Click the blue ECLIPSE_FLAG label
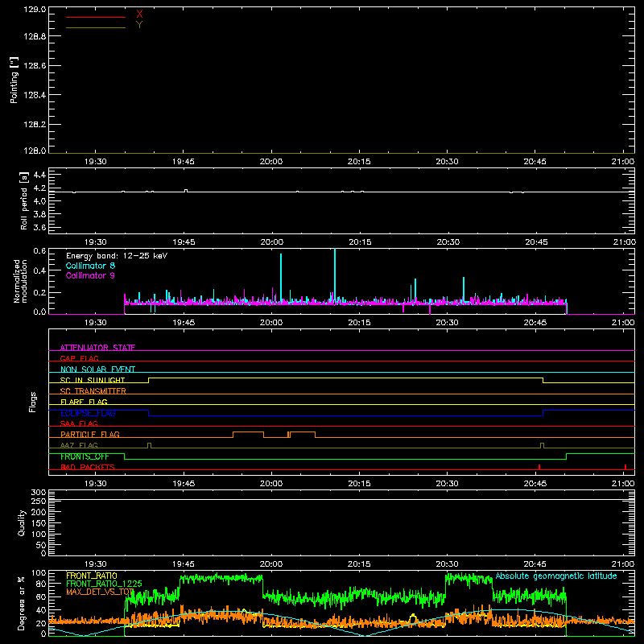This screenshot has height=644, width=644. pos(88,413)
